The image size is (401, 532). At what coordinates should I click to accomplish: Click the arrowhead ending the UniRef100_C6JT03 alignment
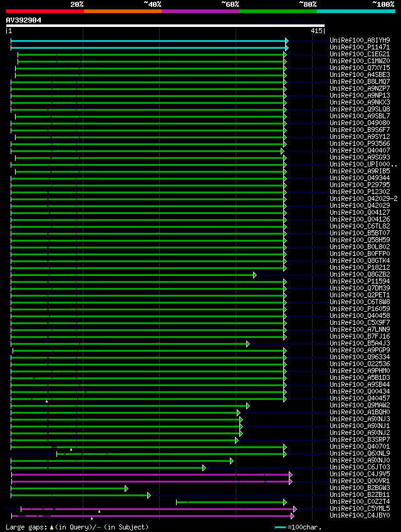click(204, 468)
